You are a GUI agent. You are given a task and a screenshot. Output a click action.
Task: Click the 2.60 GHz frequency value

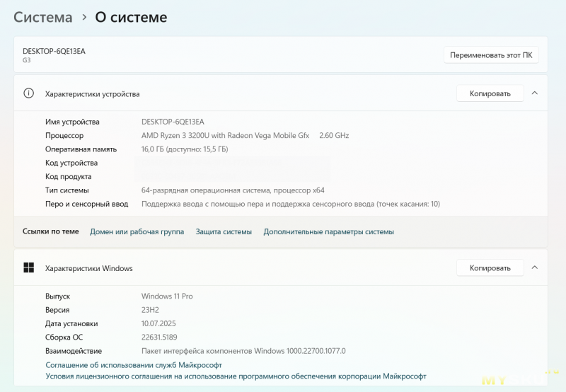[x=334, y=135]
